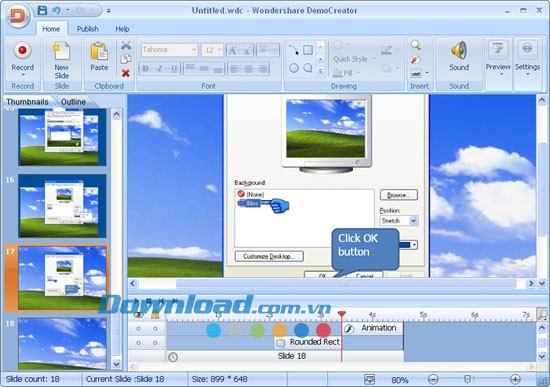Open the DemoCreator application menu orb
This screenshot has height=387, width=550.
pyautogui.click(x=18, y=16)
